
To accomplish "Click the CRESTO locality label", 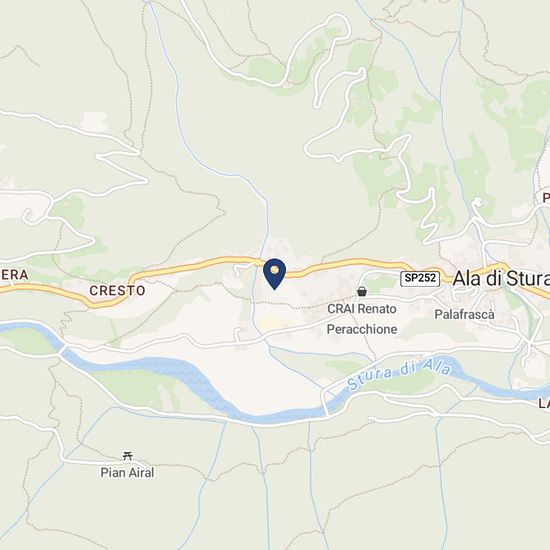I will click(x=117, y=290).
